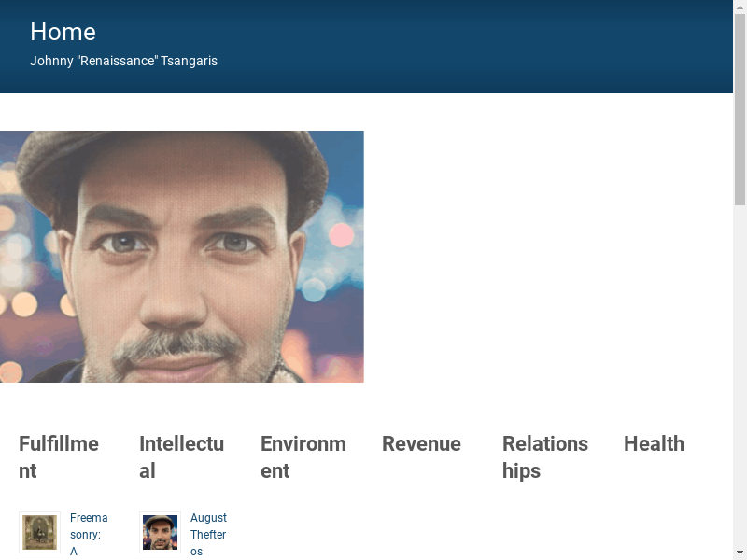Follow the August Thefteros link
This screenshot has height=560, width=747.
tap(208, 534)
